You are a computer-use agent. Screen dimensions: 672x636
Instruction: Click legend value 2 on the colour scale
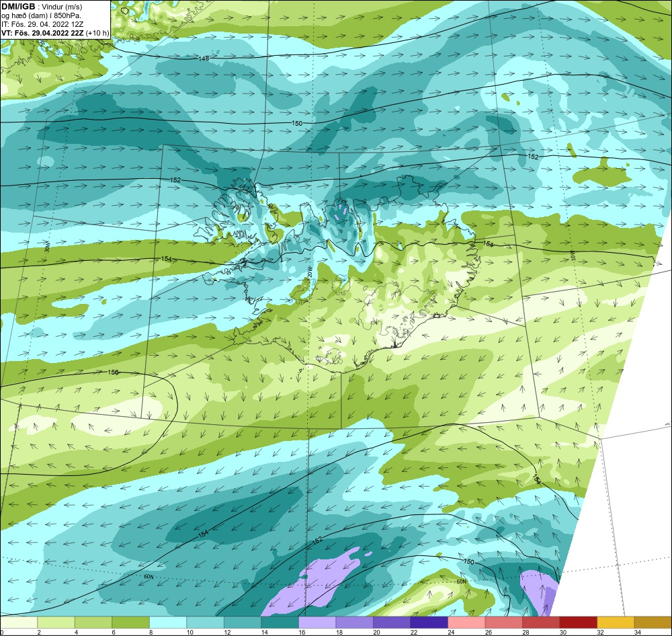pos(39,632)
